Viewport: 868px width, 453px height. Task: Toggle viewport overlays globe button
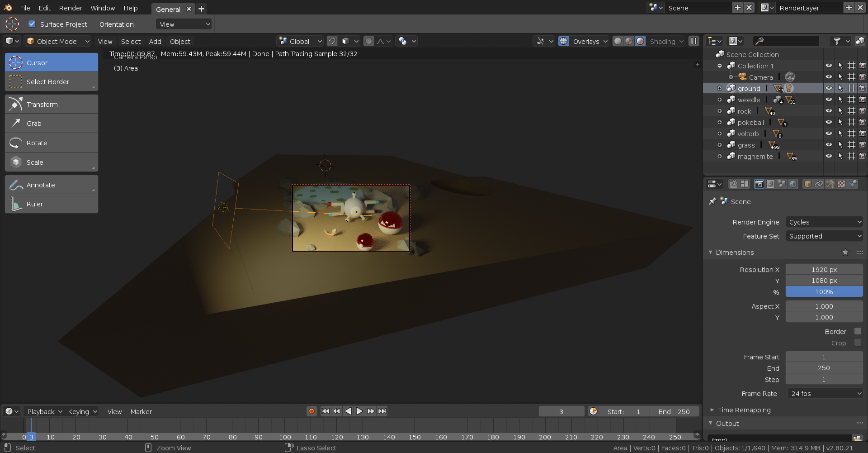pos(564,41)
